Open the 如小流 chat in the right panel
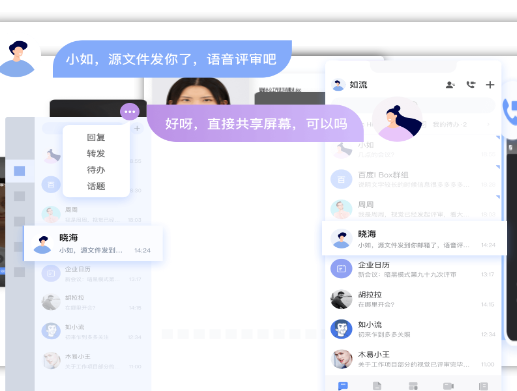This screenshot has width=517, height=391. coord(414,329)
